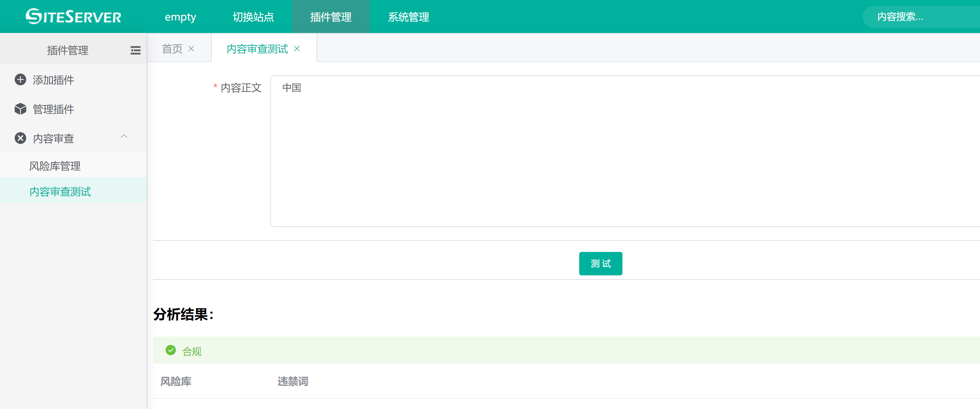
Task: Collapse sidebar with the menu fold icon
Action: (136, 50)
